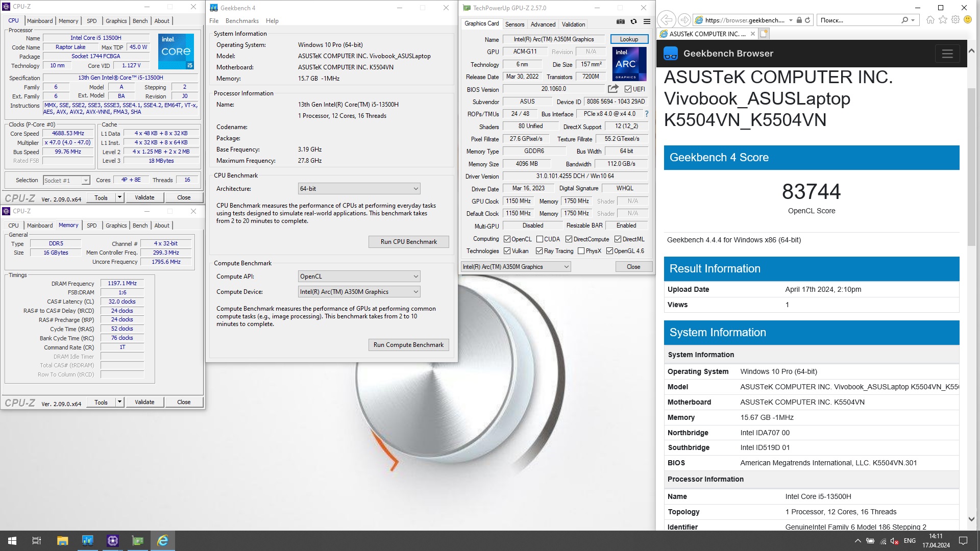Click the address bar lock icon
This screenshot has height=551, width=980.
click(799, 20)
